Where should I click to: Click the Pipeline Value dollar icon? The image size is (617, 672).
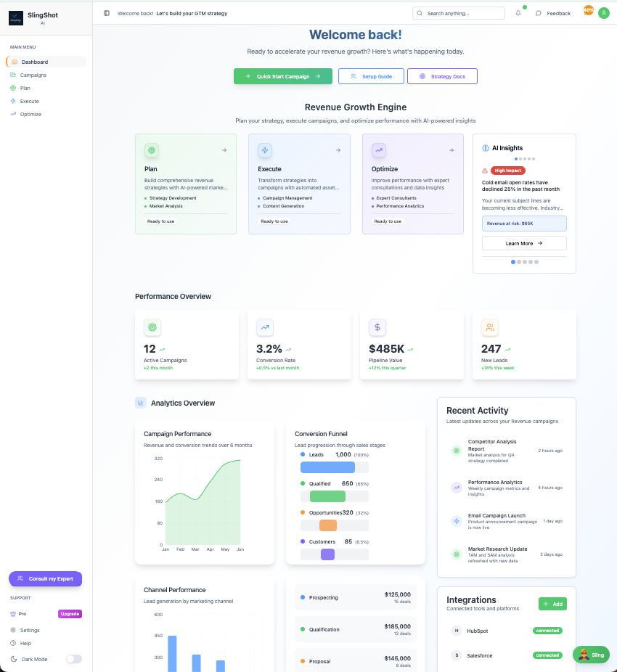click(377, 327)
